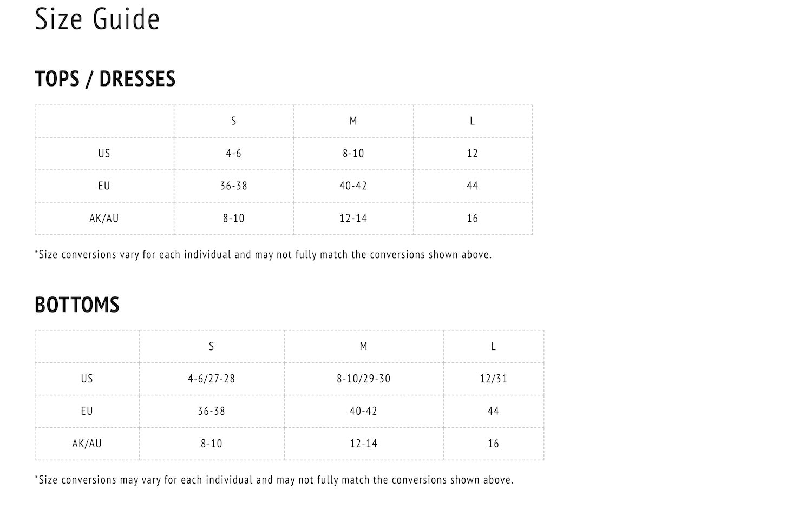Click the 40-42 EU cell in Bottoms table
The image size is (812, 529).
(363, 412)
